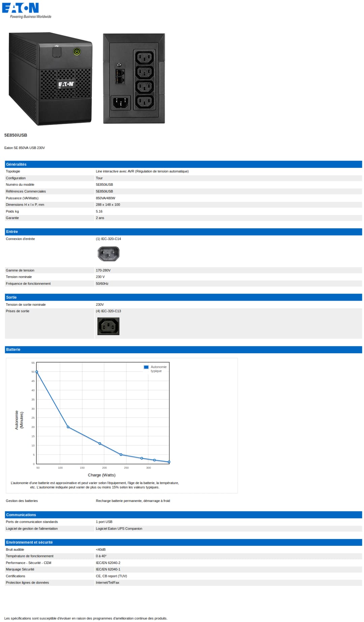
Task: Click the specifications disclaimer footer text
Action: pyautogui.click(x=86, y=618)
